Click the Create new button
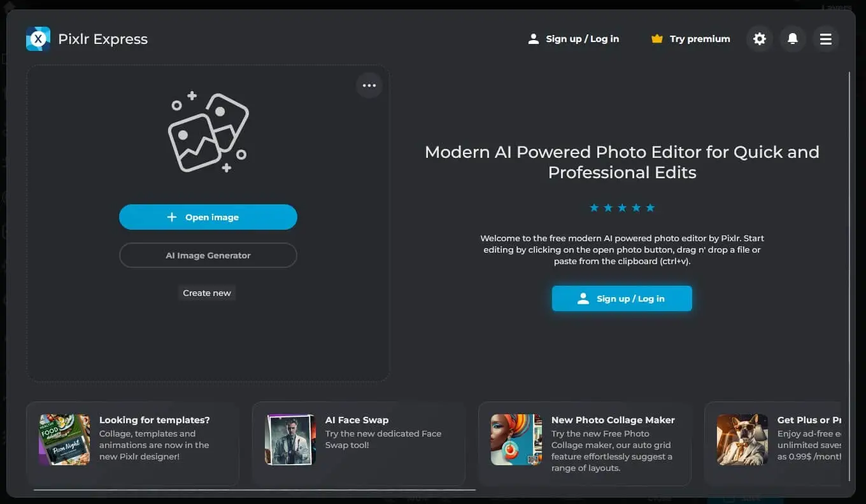Image resolution: width=866 pixels, height=504 pixels. [x=207, y=293]
